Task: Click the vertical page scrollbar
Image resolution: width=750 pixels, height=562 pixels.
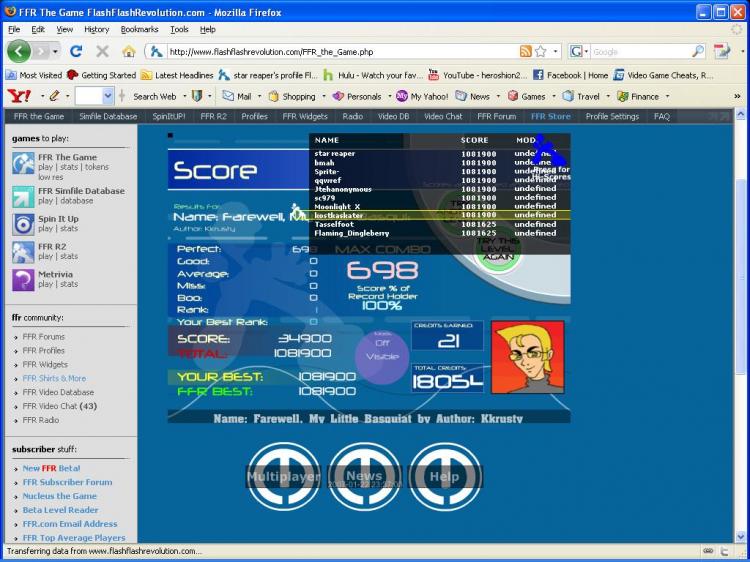Action: 740,325
